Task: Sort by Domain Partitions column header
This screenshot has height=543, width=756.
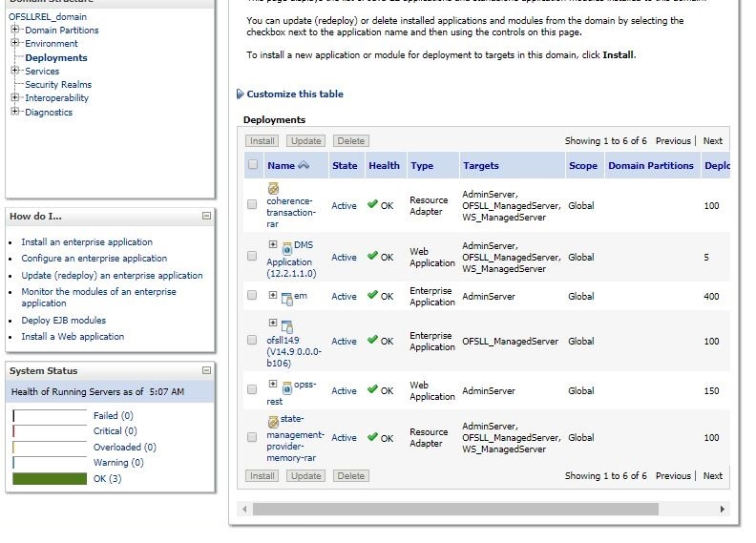Action: [651, 165]
